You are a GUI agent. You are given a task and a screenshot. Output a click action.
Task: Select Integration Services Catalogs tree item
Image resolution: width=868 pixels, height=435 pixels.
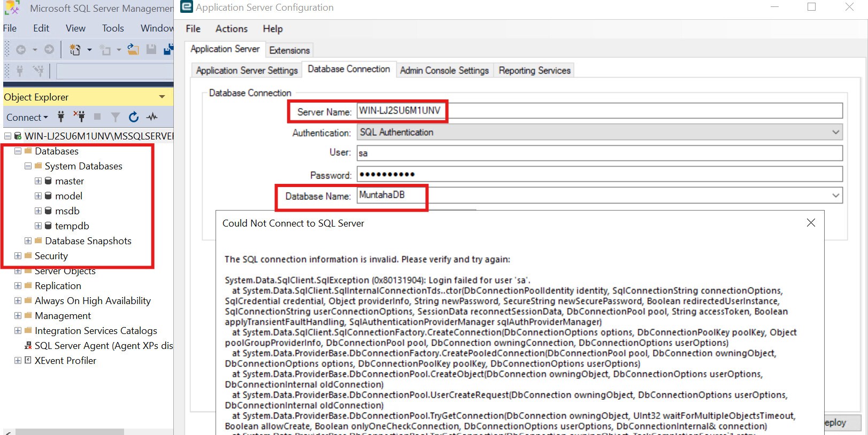pyautogui.click(x=96, y=331)
